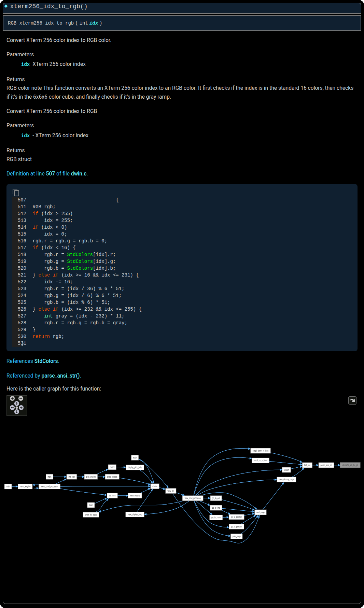Open the menu_cmd_processor graph node
The width and height of the screenshot is (364, 608).
[50, 486]
